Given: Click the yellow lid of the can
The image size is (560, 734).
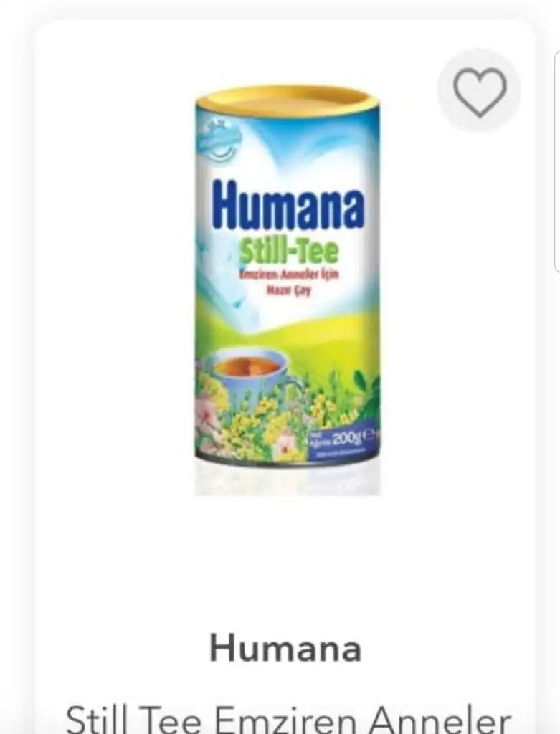Looking at the screenshot, I should click(288, 99).
